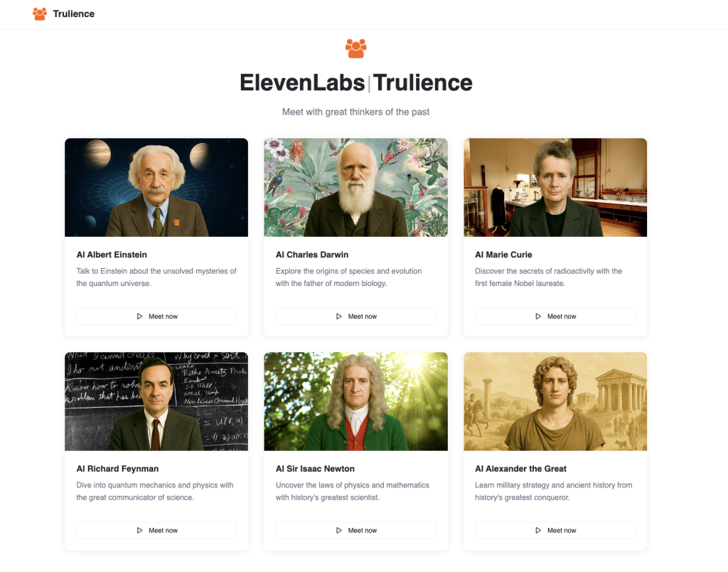
Task: Click the AI Alexander the Great thumbnail
Action: [x=555, y=402]
